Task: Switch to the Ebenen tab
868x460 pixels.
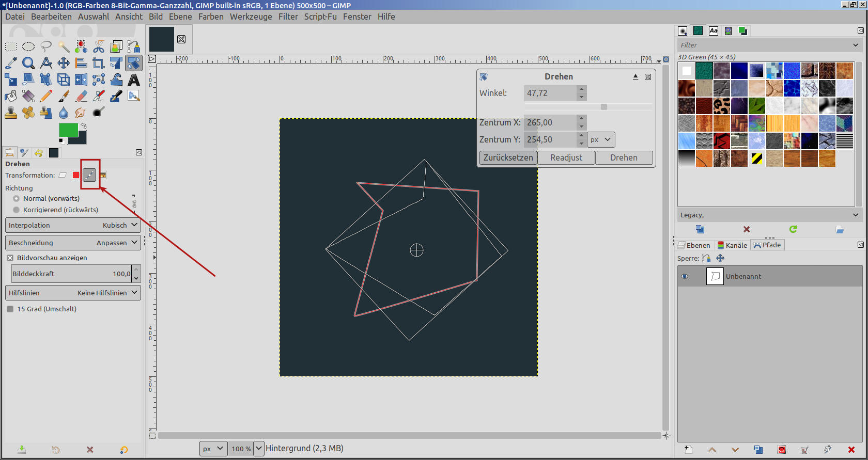Action: coord(695,245)
